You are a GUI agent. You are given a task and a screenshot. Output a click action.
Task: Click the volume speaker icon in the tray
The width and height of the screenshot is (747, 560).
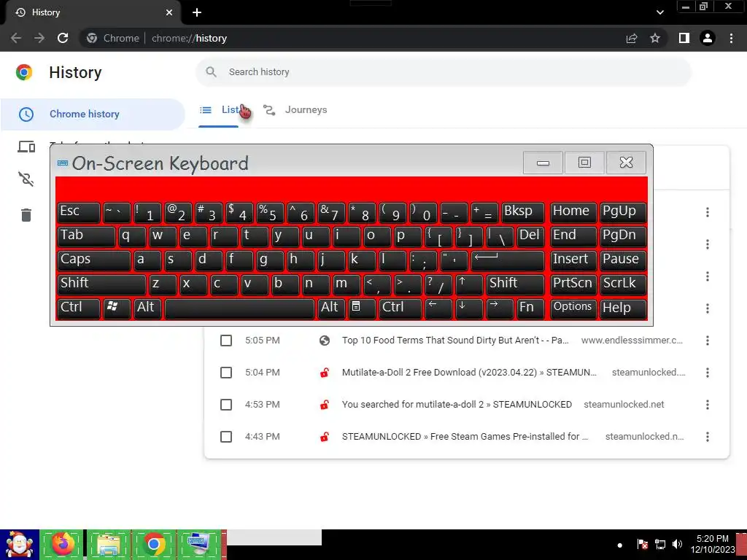(677, 544)
